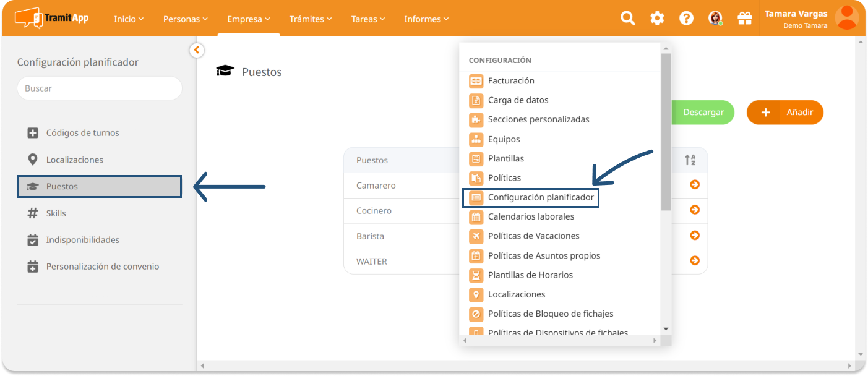Image resolution: width=868 pixels, height=376 pixels.
Task: Expand the Personas dropdown menu
Action: point(186,19)
